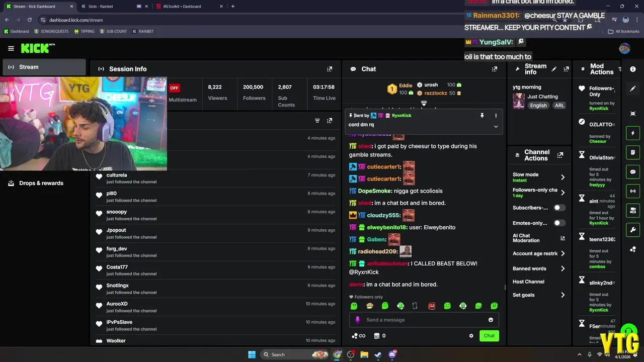The image size is (644, 362).
Task: Click the ARL stream tag
Action: pyautogui.click(x=559, y=106)
